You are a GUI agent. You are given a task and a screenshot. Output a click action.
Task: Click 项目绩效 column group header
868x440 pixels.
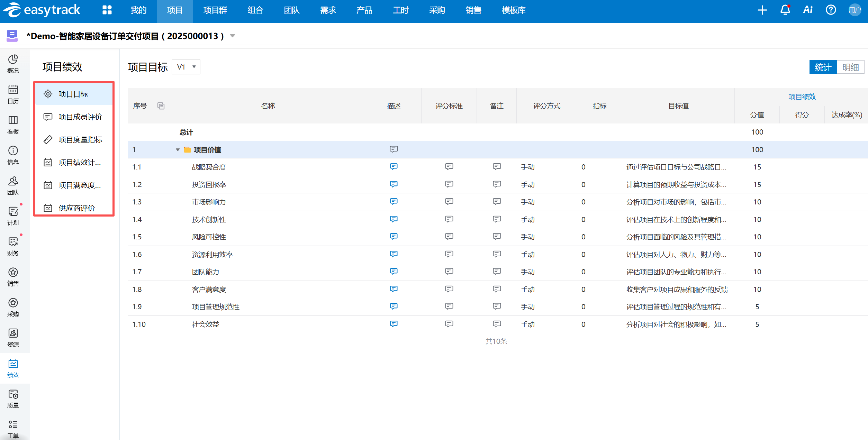[802, 97]
